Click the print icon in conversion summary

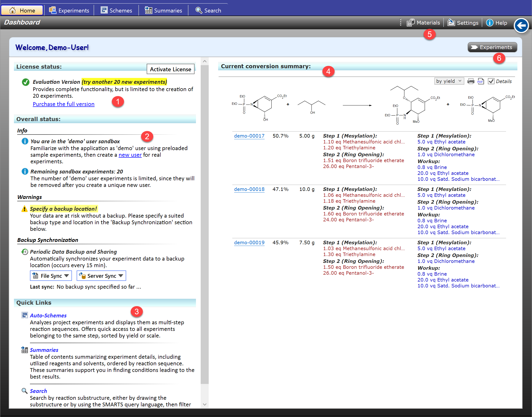coord(470,81)
